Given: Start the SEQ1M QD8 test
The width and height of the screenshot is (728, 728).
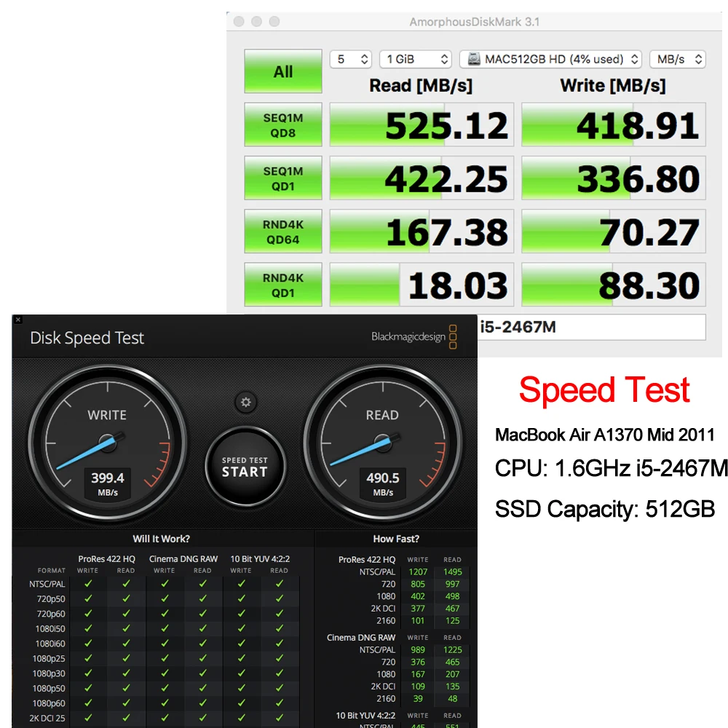Looking at the screenshot, I should 282,124.
